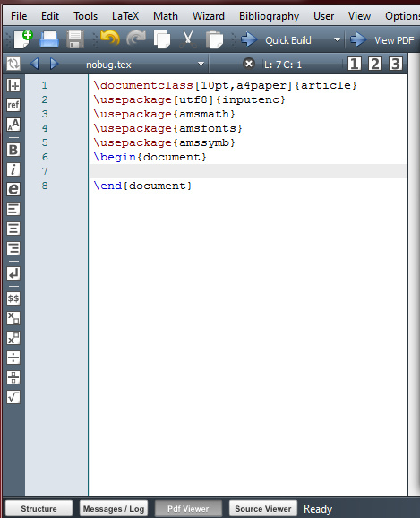The height and width of the screenshot is (518, 420).
Task: Open the Quick Build command dropdown
Action: tap(337, 39)
